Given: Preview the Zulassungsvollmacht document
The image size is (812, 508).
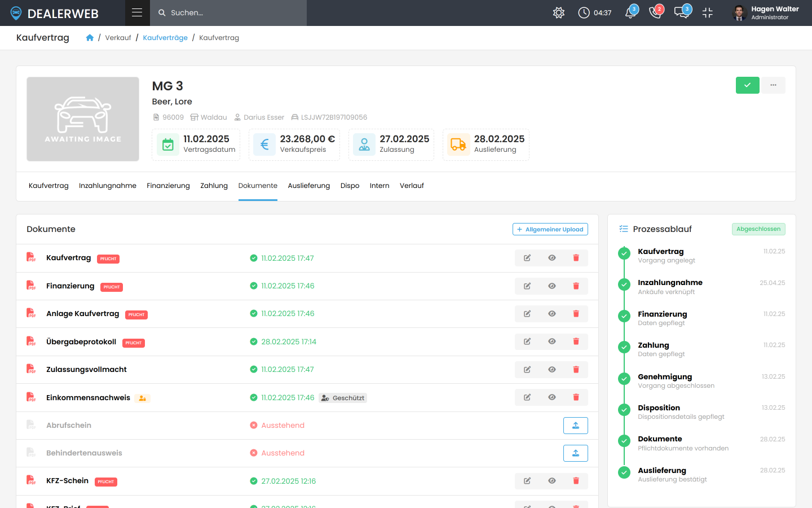Looking at the screenshot, I should [552, 370].
